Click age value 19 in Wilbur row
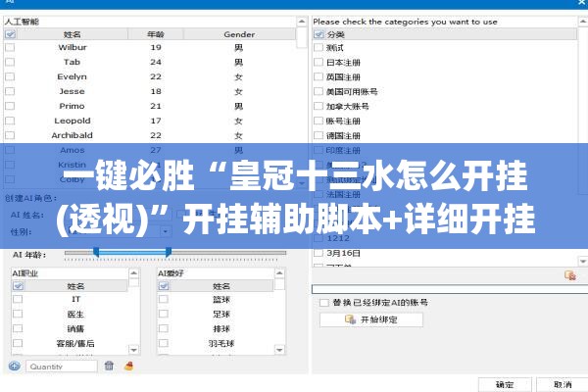 pos(156,47)
